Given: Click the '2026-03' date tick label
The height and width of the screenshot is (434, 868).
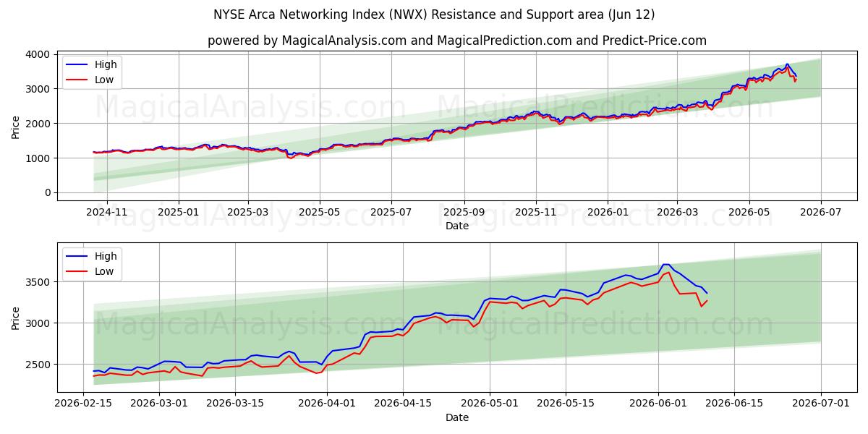Looking at the screenshot, I should pos(677,213).
